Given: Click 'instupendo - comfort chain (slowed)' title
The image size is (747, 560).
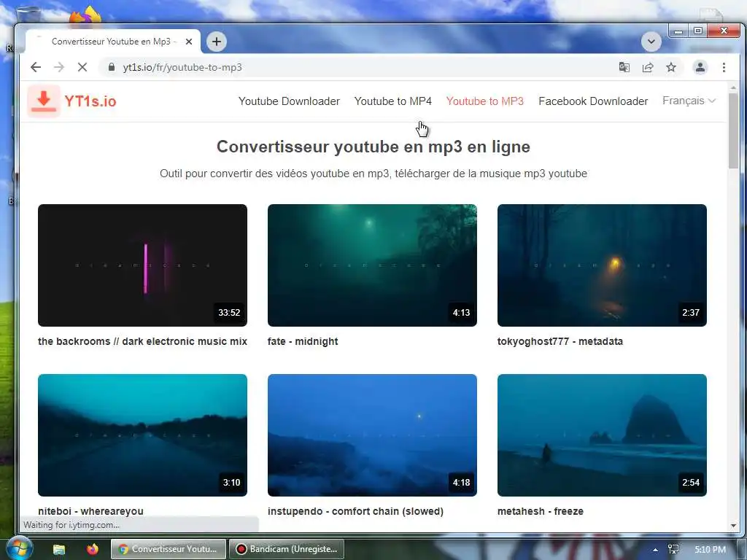Looking at the screenshot, I should click(355, 511).
